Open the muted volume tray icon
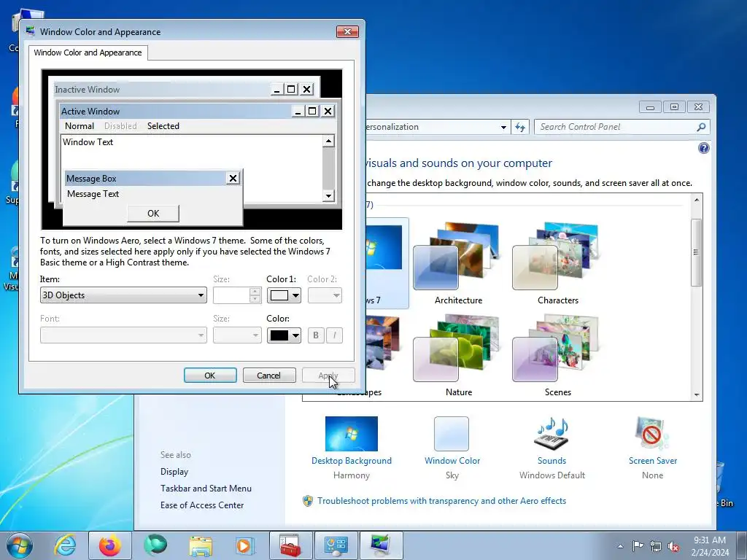 pyautogui.click(x=673, y=546)
